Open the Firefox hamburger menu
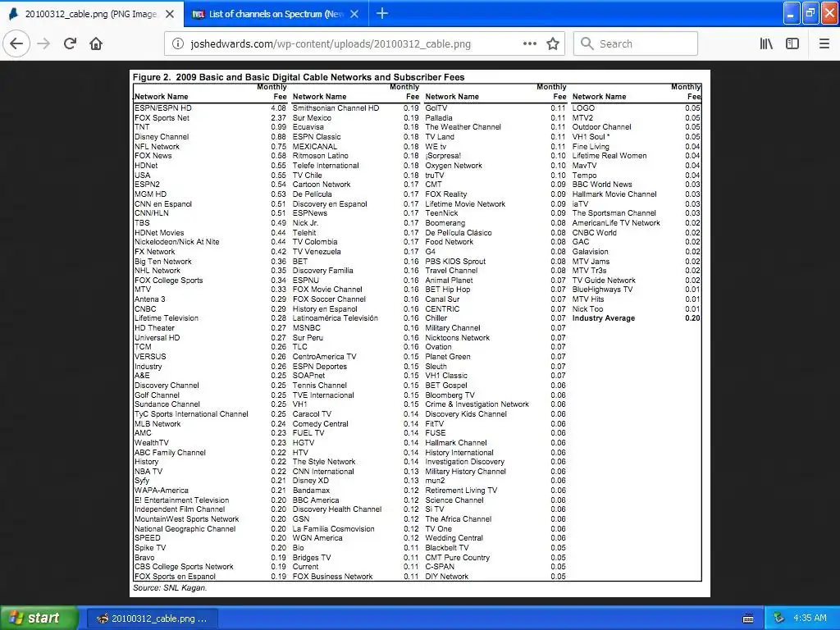Image resolution: width=840 pixels, height=630 pixels. [x=824, y=44]
